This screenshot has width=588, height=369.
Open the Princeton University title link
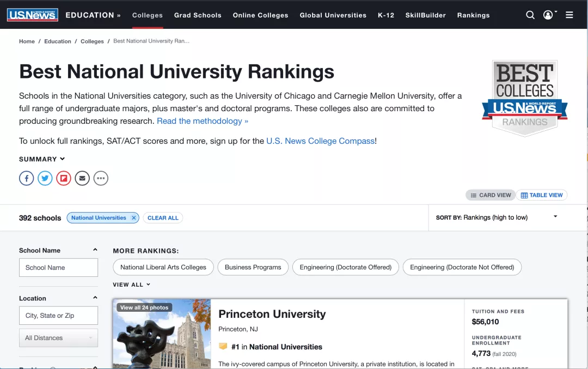pos(272,314)
